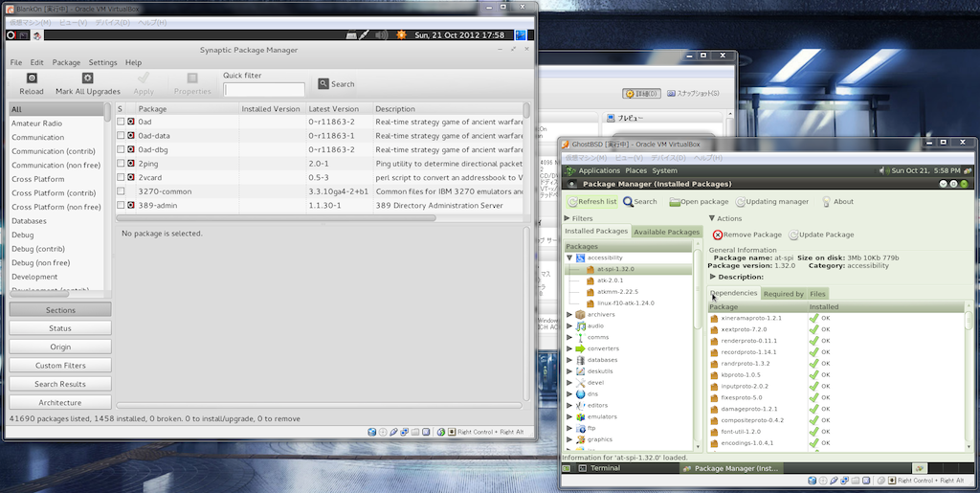Viewport: 980px width, 493px height.
Task: Select the Amateur Radio section
Action: click(37, 123)
